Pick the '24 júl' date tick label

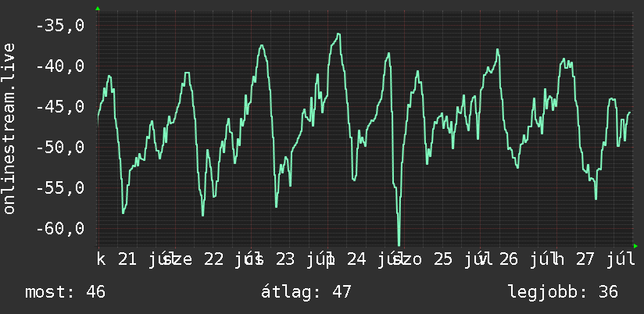370,259
